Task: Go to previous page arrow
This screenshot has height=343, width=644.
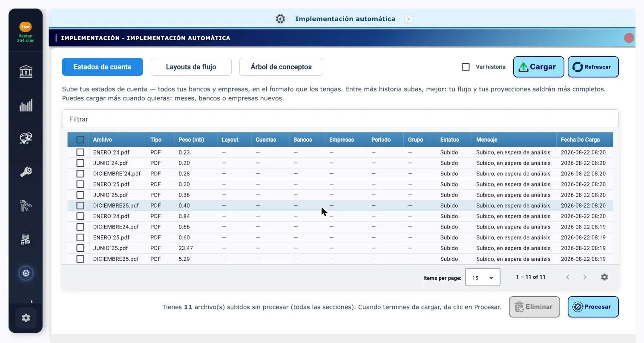Action: click(x=567, y=277)
